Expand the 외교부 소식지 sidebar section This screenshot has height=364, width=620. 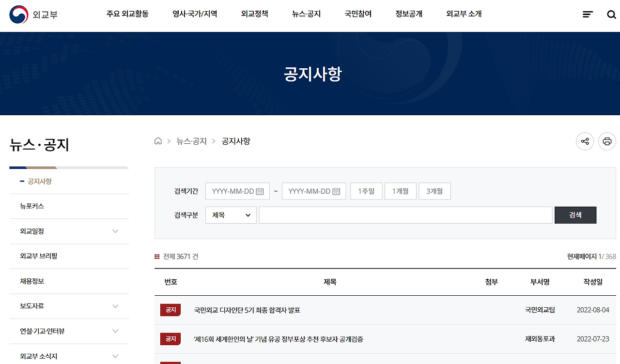(115, 356)
